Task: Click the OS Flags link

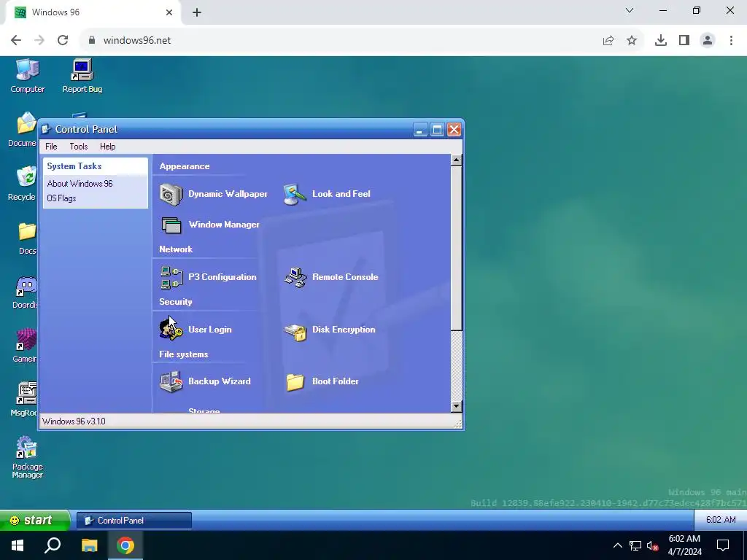Action: point(61,198)
